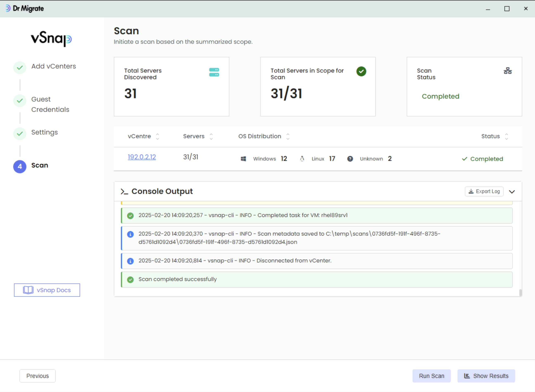Click the Linux penguin icon in OS Distribution

point(302,159)
